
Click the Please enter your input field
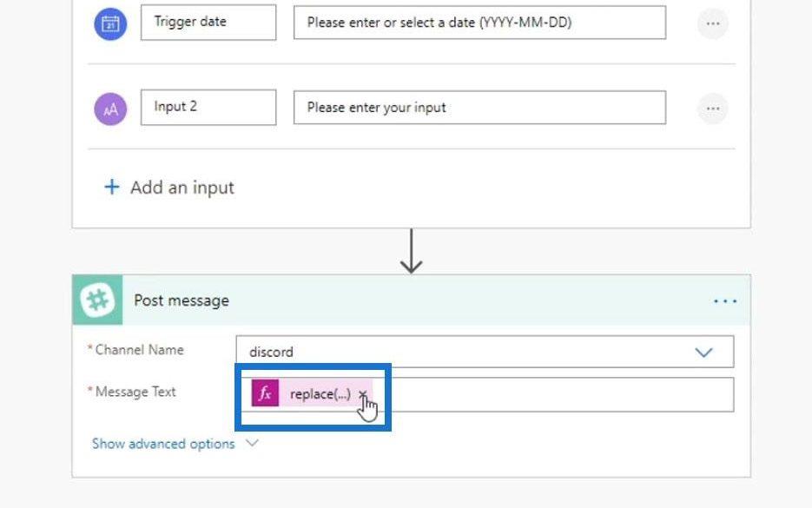click(x=479, y=107)
